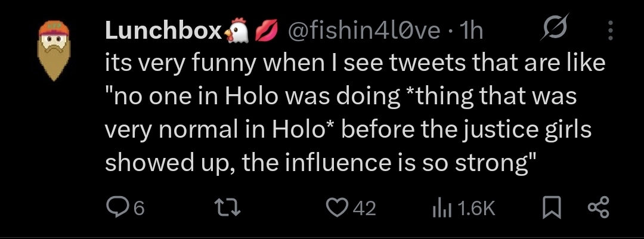The height and width of the screenshot is (239, 644).
Task: Click the 1.6K views count
Action: click(x=478, y=208)
